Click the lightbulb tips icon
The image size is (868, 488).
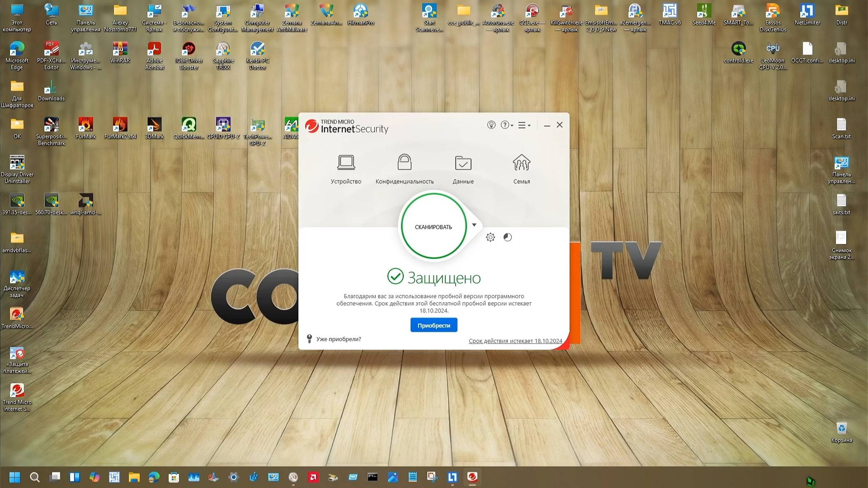point(491,125)
